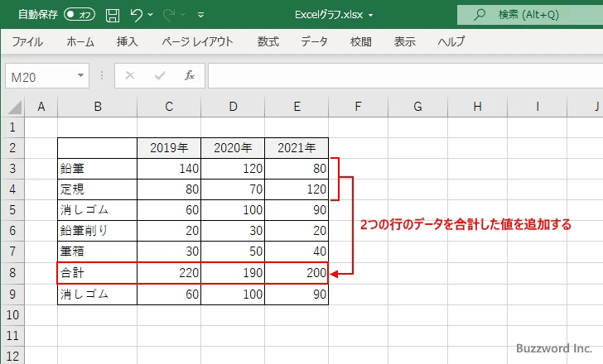This screenshot has height=364, width=603.
Task: Switch to the 挿入 ribbon tab
Action: pos(127,41)
